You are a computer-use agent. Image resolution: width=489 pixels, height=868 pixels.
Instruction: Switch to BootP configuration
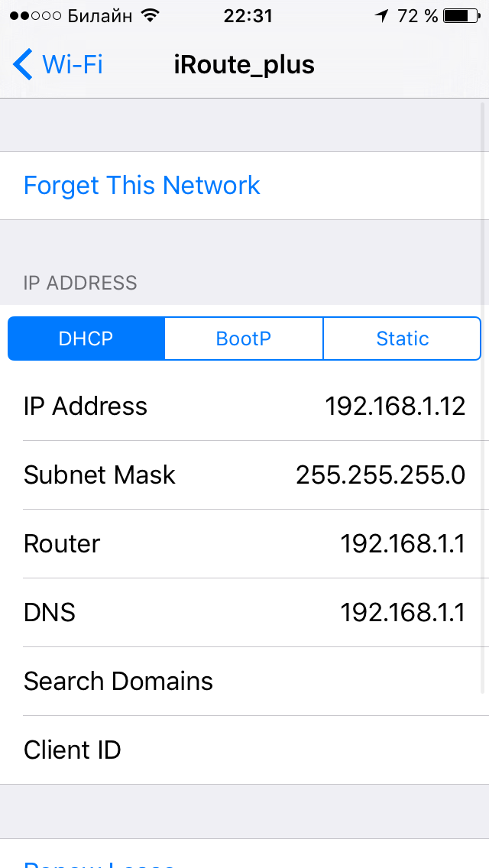(x=244, y=338)
